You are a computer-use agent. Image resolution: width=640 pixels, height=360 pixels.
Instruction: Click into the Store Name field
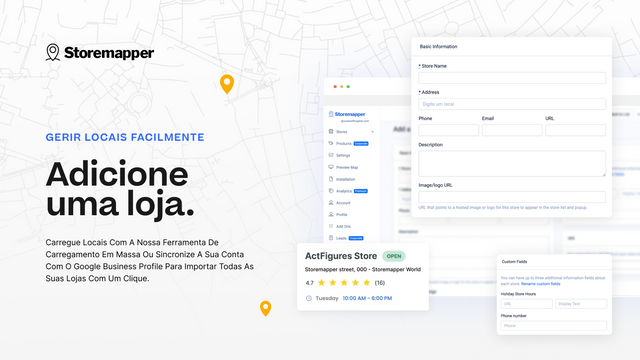[x=512, y=78]
